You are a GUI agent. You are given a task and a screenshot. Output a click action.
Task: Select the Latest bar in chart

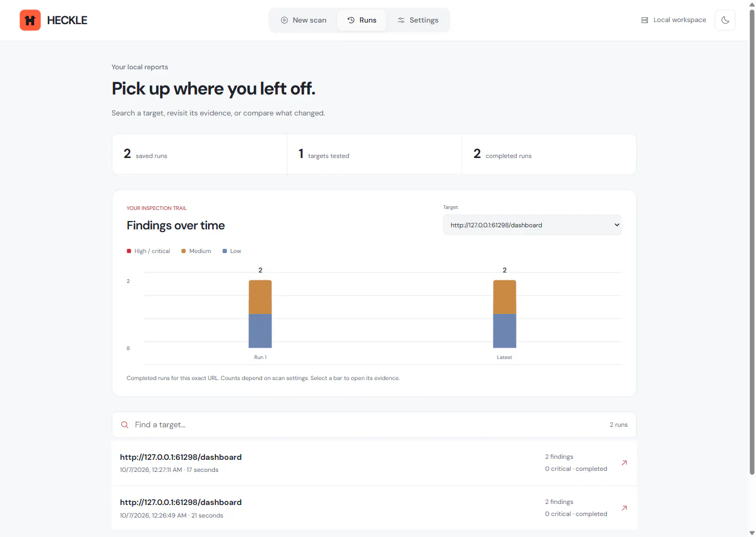(504, 314)
